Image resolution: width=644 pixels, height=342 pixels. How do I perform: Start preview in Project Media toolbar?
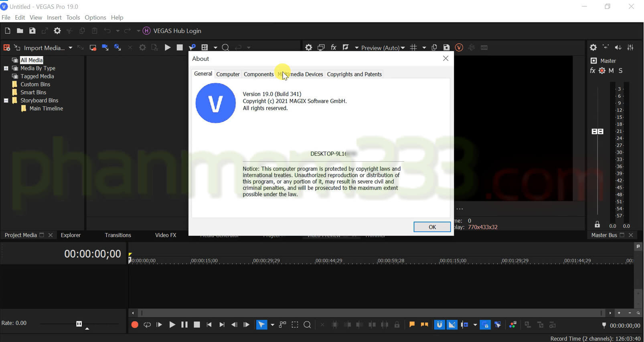point(168,48)
